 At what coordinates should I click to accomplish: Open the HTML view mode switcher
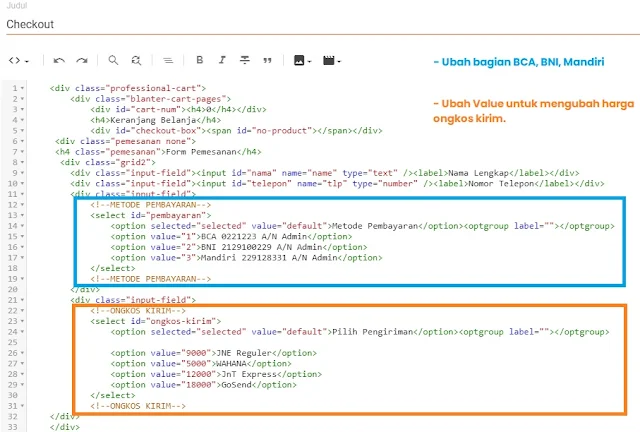pyautogui.click(x=18, y=60)
